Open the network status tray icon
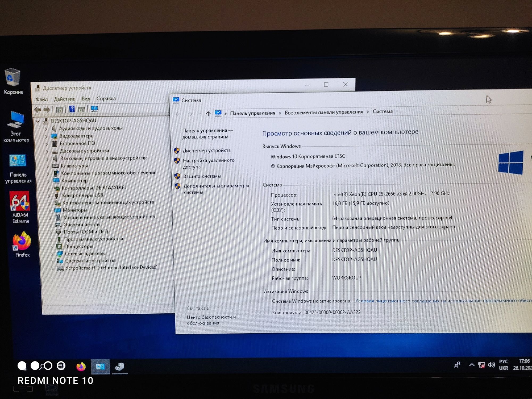 pos(481,365)
